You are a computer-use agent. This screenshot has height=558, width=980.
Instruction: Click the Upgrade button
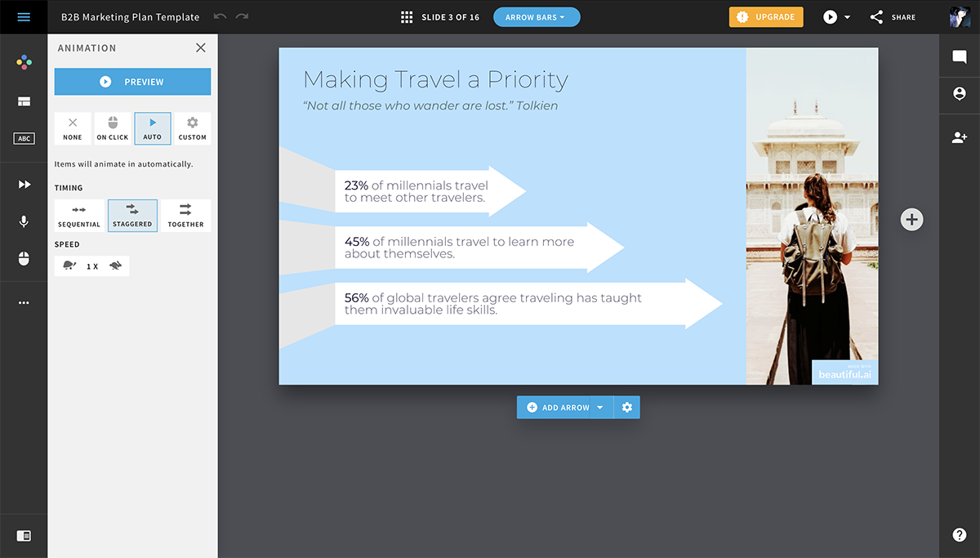[x=766, y=17]
